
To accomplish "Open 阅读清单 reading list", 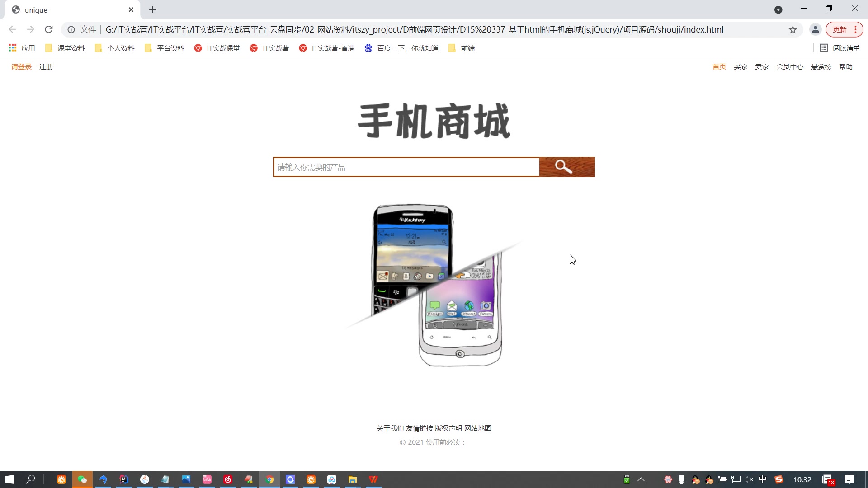I will [x=840, y=48].
